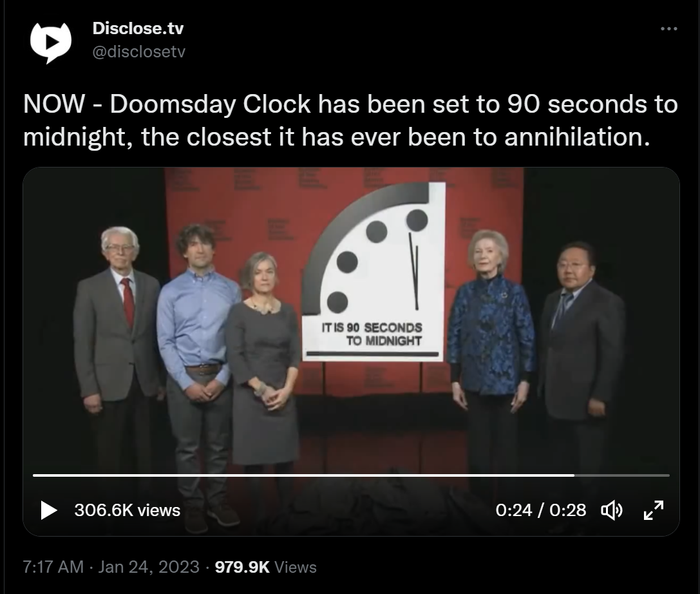The height and width of the screenshot is (594, 700).
Task: Expand the video to fullscreen
Action: [x=654, y=510]
